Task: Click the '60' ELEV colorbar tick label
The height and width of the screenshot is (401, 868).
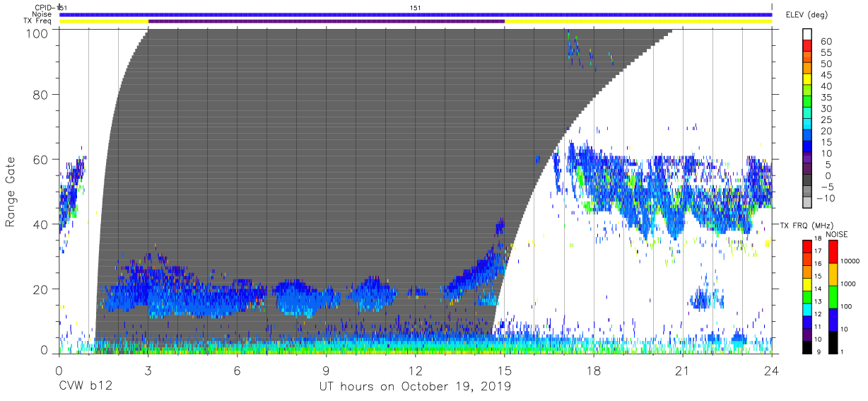Action: 826,42
